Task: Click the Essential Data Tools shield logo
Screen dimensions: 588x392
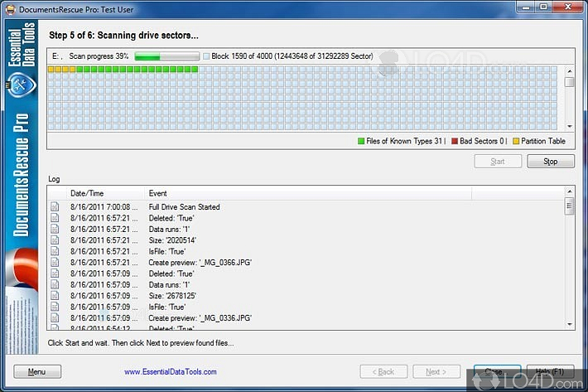Action: (x=22, y=85)
